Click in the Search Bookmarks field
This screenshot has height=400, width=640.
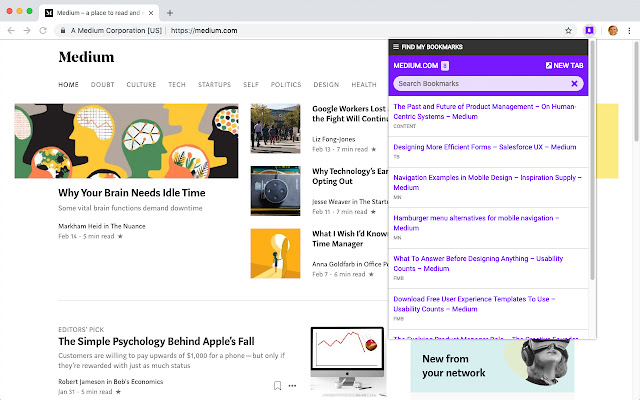(480, 84)
